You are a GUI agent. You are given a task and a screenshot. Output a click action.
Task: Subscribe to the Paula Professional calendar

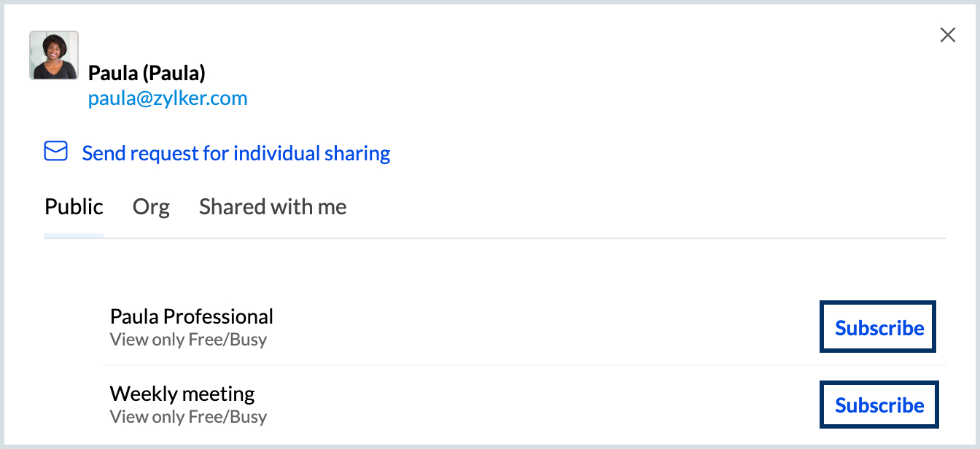point(879,328)
